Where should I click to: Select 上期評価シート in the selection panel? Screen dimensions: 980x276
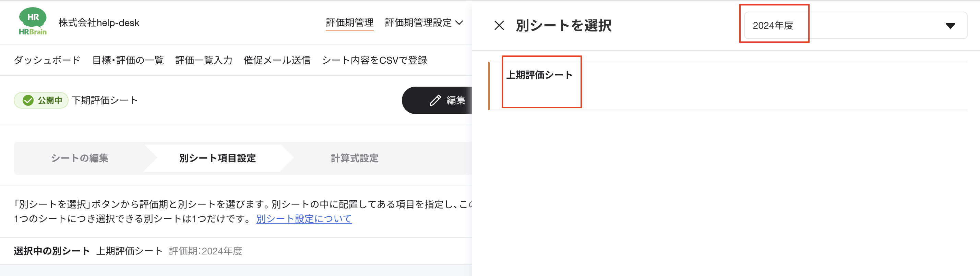539,75
